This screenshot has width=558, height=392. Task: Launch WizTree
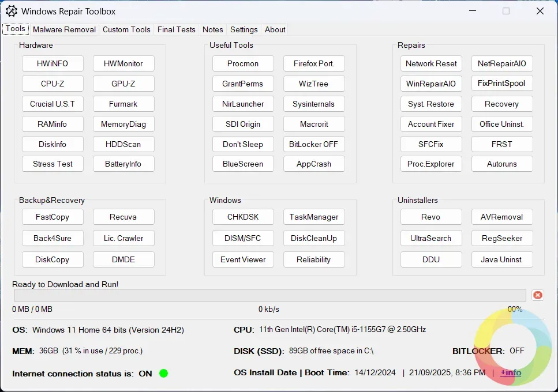(x=314, y=84)
